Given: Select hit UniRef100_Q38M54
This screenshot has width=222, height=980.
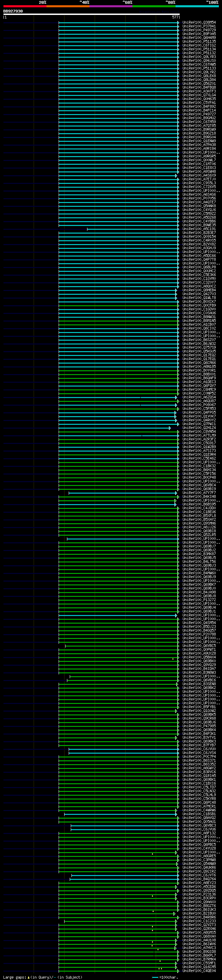Looking at the screenshot, I should [x=199, y=23].
